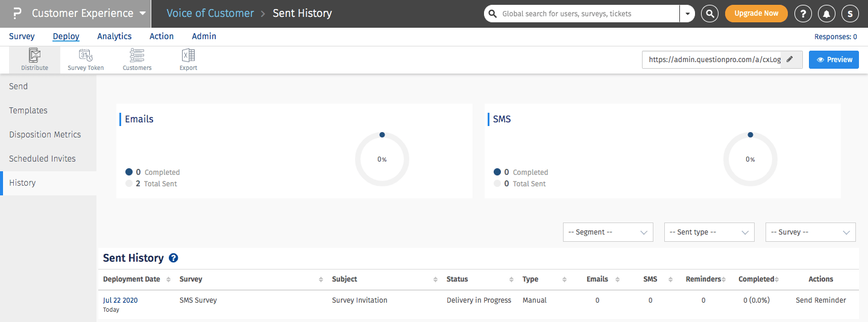Image resolution: width=868 pixels, height=322 pixels.
Task: Open the Survey filter dropdown
Action: click(810, 232)
